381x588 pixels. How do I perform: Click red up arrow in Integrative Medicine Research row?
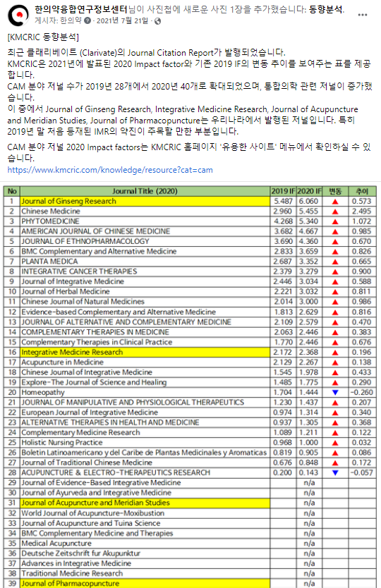pos(335,353)
